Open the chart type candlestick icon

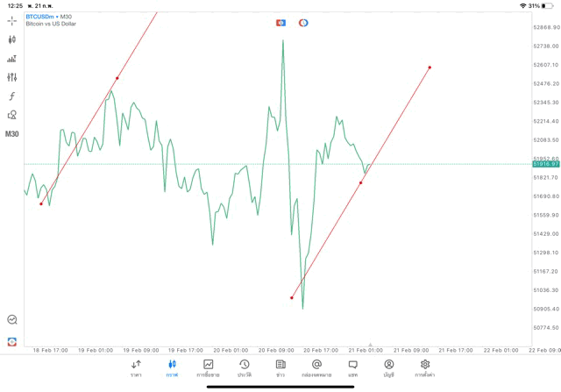pyautogui.click(x=12, y=39)
